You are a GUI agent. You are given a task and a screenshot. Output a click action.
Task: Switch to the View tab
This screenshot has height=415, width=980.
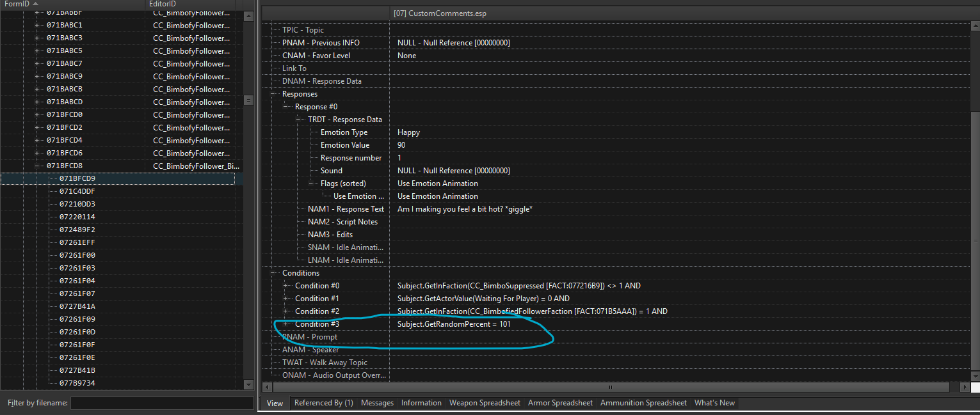click(x=275, y=403)
